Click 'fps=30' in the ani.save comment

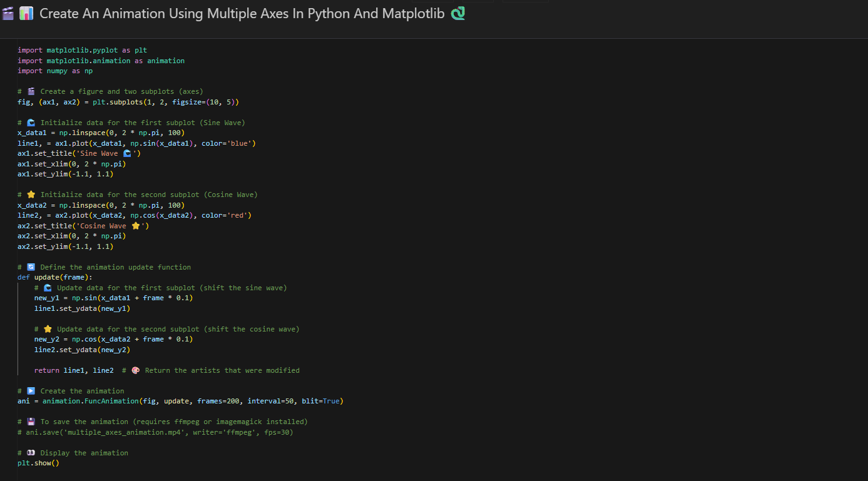pyautogui.click(x=277, y=432)
